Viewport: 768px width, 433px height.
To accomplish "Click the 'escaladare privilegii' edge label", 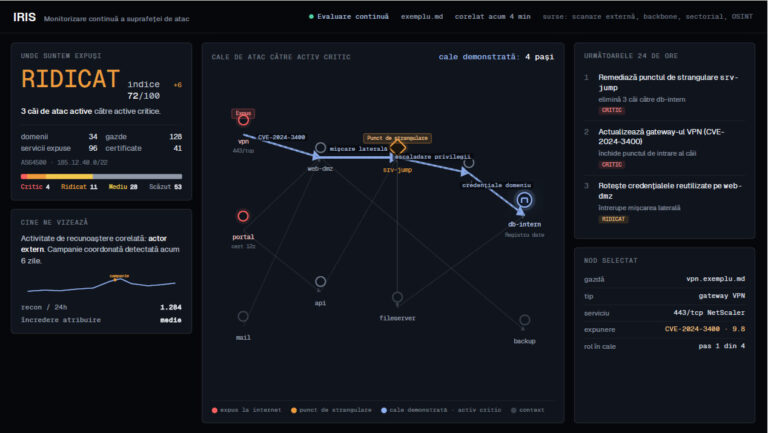I will [433, 157].
